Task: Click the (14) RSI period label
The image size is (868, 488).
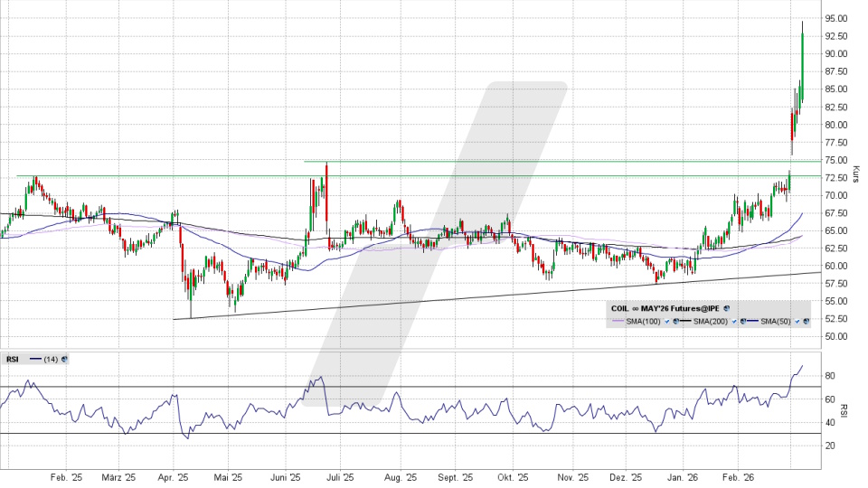Action: [51, 360]
